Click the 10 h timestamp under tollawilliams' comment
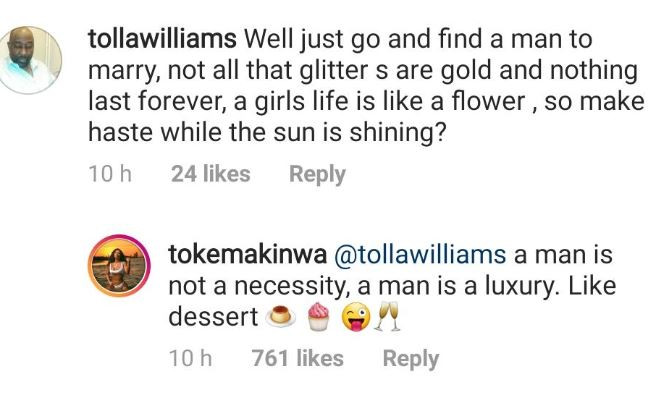The width and height of the screenshot is (654, 401). coord(110,174)
